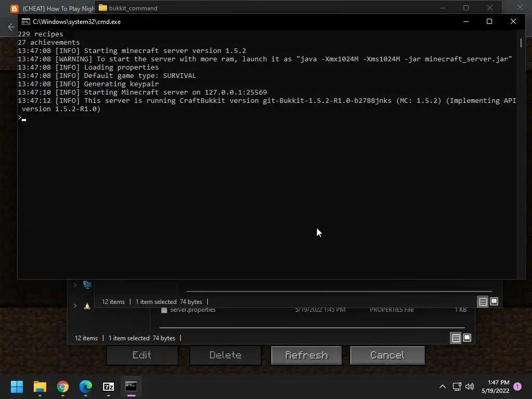This screenshot has height=399, width=532.
Task: Maximize the cmd.exe window
Action: (489, 21)
